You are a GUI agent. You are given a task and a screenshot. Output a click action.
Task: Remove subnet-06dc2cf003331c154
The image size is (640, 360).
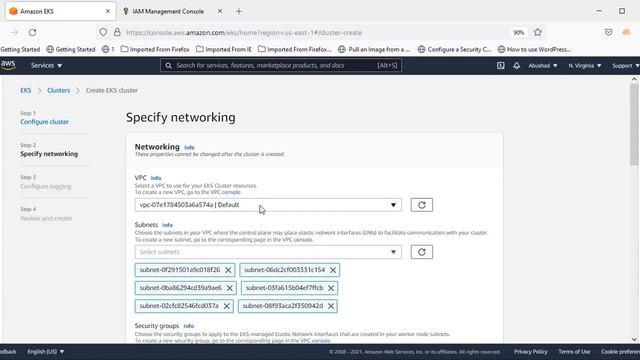pos(333,270)
